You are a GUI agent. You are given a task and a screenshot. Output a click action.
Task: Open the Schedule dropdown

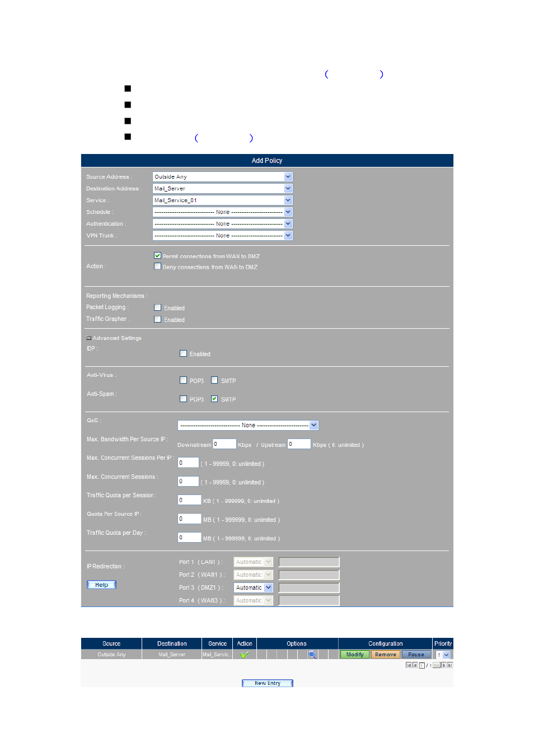click(x=223, y=212)
